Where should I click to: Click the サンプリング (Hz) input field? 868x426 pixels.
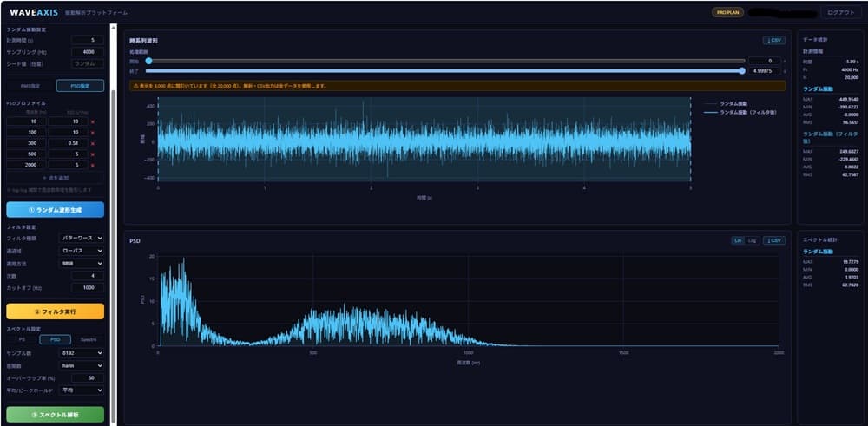[x=88, y=51]
